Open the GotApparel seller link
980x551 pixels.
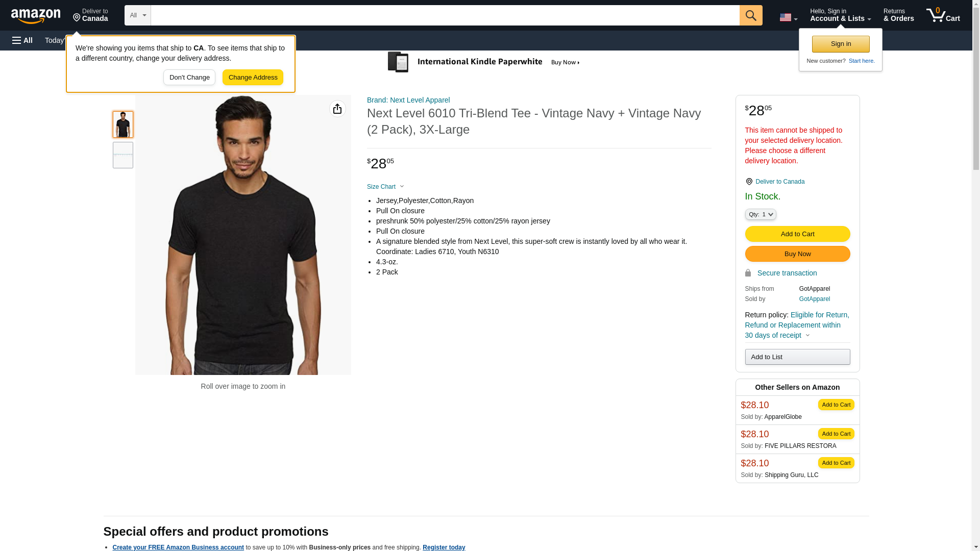(x=814, y=299)
